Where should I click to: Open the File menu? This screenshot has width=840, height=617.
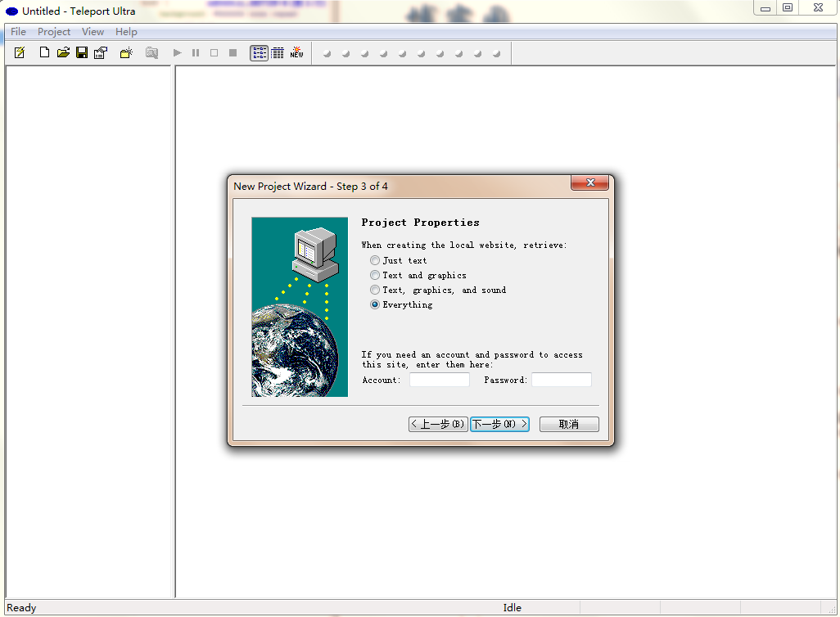pos(18,32)
